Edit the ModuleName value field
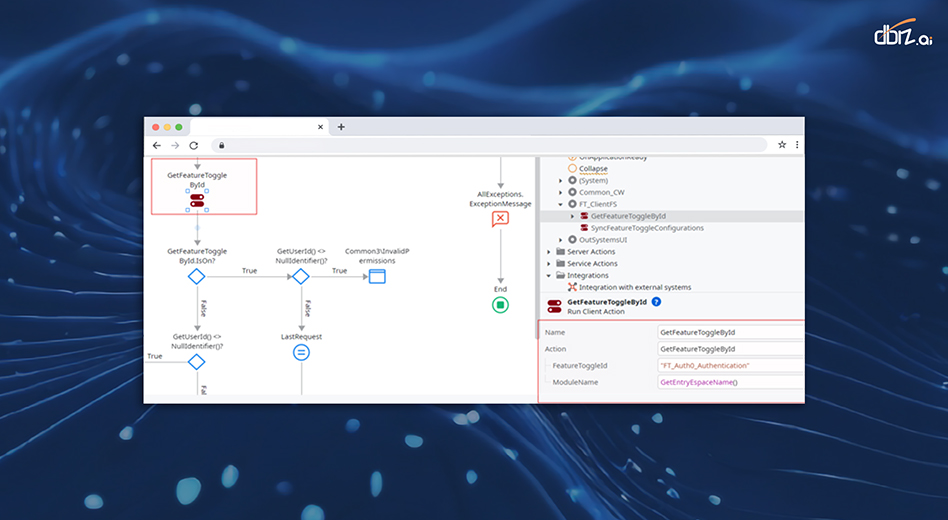Viewport: 948px width, 520px height. pos(730,382)
